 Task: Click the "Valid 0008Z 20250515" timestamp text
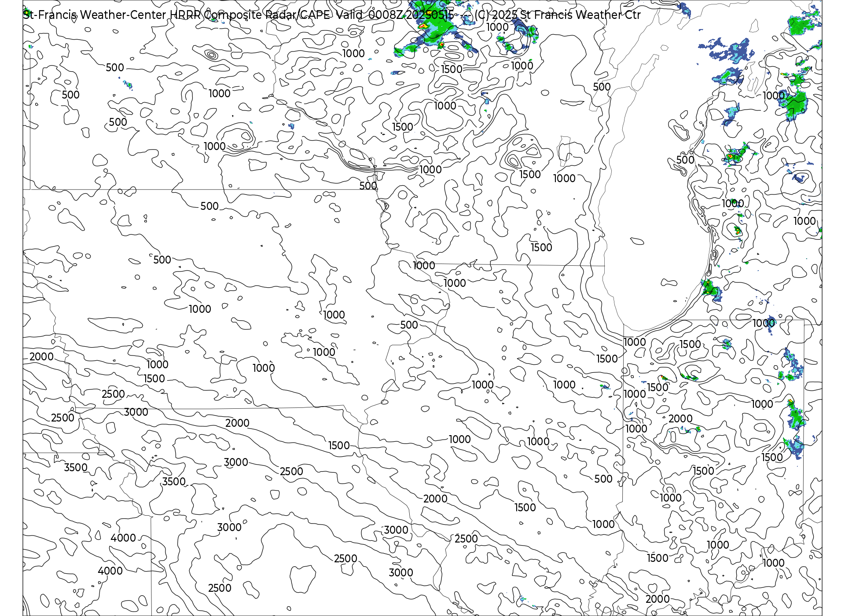click(395, 15)
